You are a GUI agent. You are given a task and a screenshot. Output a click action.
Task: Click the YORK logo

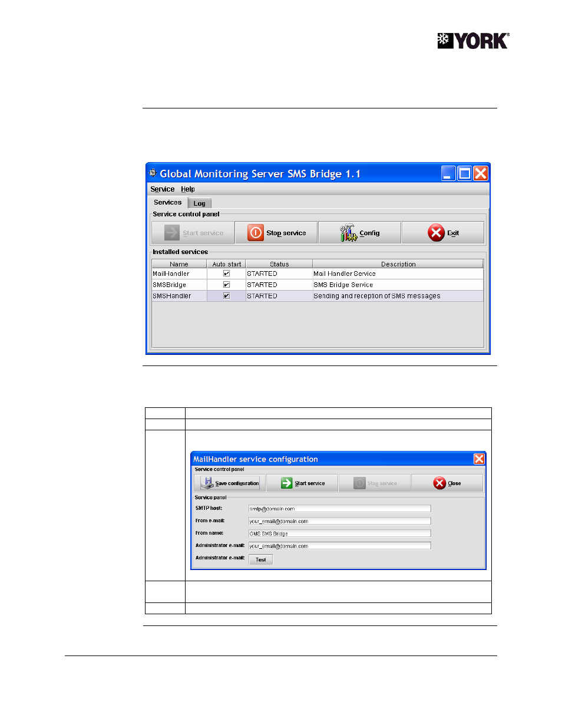pos(473,41)
